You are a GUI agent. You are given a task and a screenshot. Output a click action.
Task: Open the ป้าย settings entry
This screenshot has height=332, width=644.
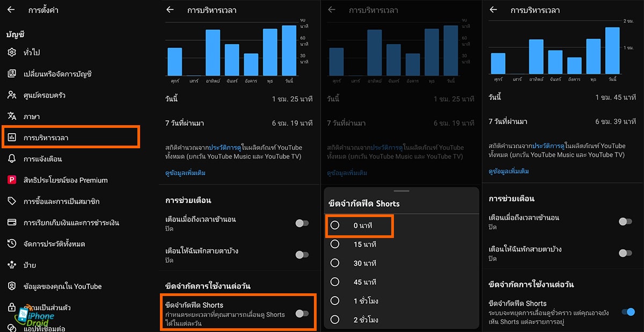click(x=30, y=265)
